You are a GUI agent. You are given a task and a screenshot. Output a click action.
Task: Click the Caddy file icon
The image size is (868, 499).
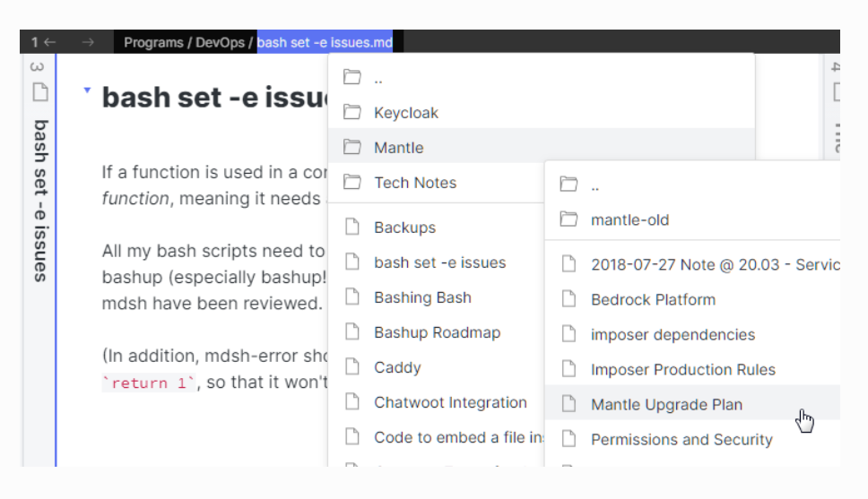(352, 367)
